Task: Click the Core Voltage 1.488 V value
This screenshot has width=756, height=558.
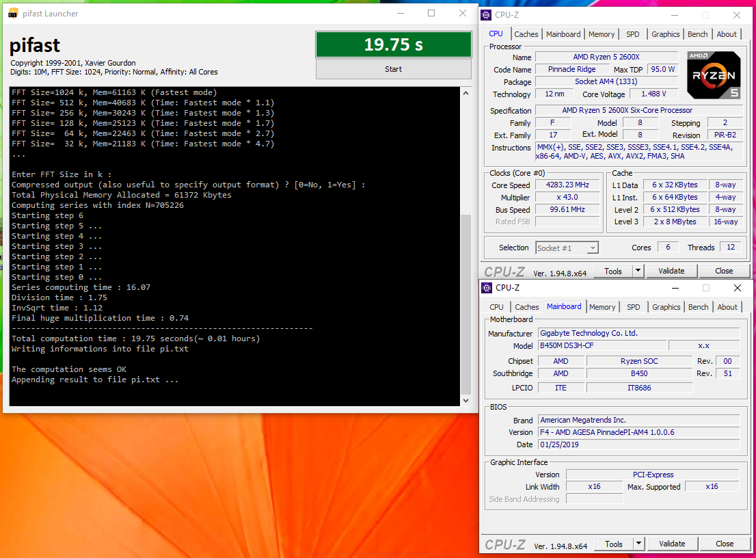Action: click(x=653, y=94)
